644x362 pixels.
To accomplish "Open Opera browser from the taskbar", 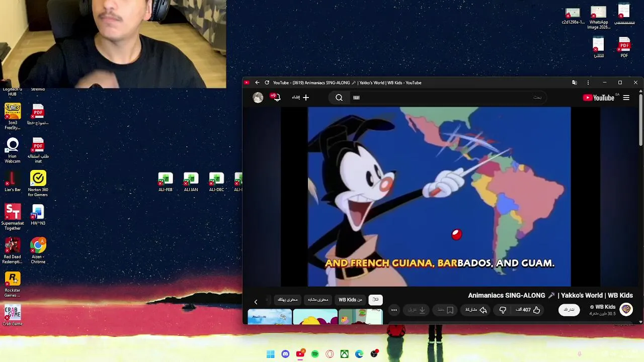I will click(330, 354).
